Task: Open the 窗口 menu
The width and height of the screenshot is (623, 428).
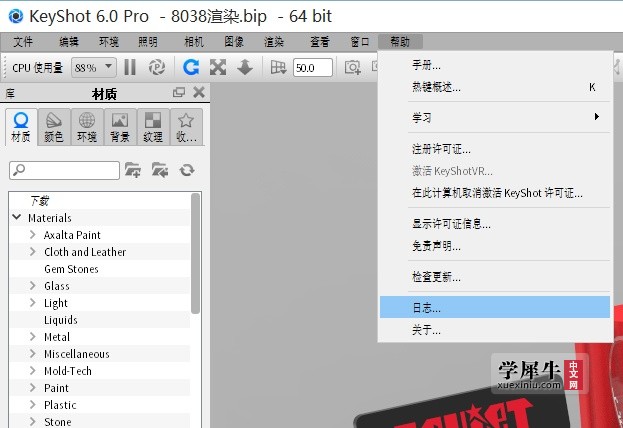Action: pyautogui.click(x=360, y=42)
